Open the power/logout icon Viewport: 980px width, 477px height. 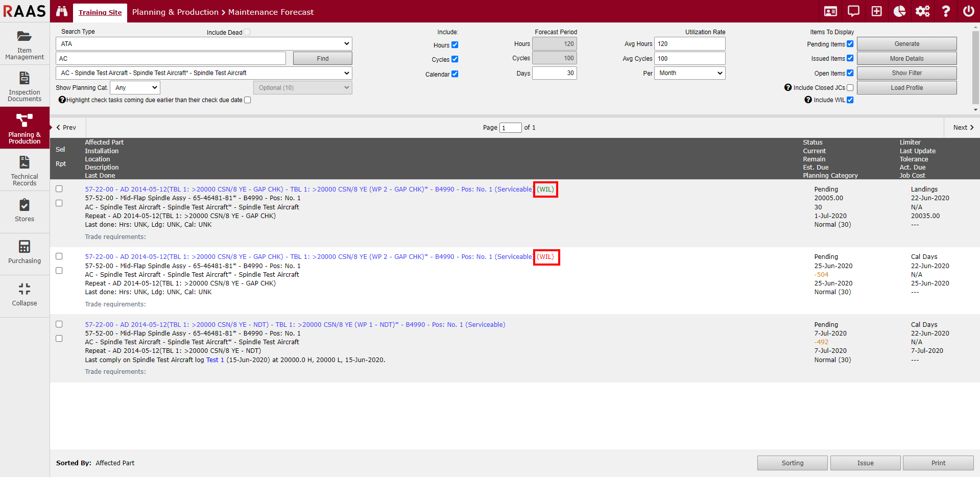coord(968,11)
